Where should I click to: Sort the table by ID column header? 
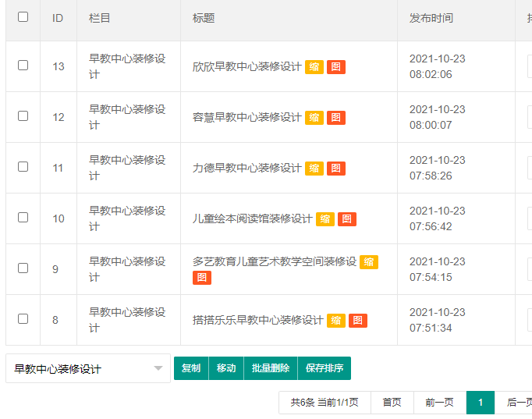(58, 18)
